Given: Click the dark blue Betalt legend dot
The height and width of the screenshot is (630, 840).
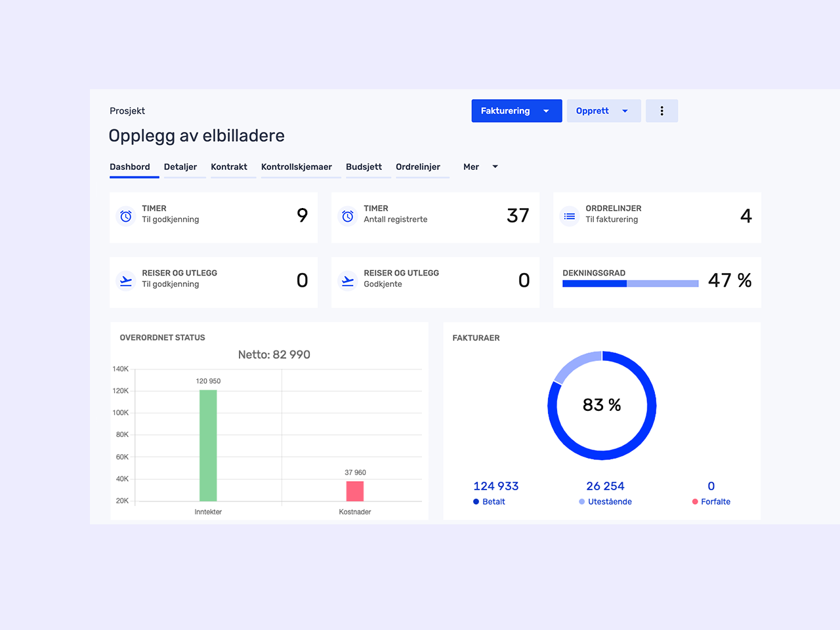Looking at the screenshot, I should [x=476, y=502].
